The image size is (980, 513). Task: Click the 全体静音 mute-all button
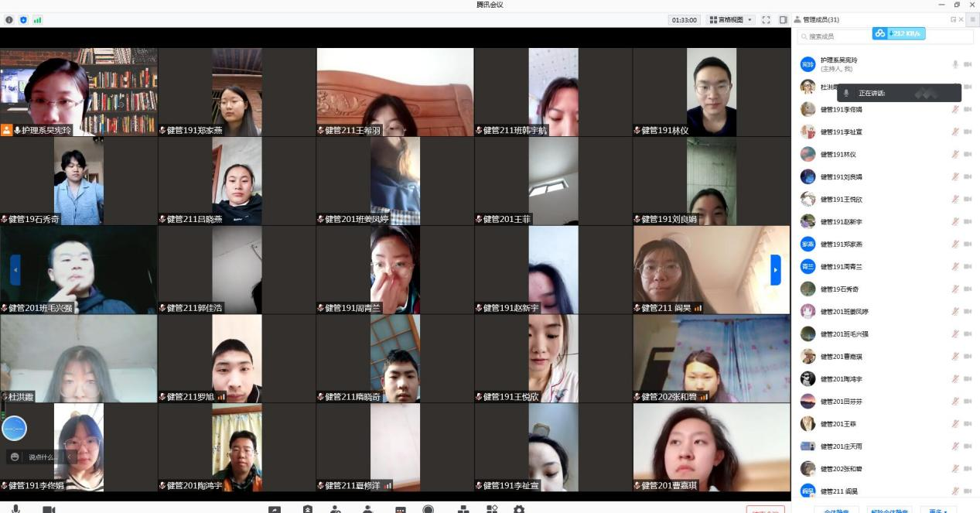(x=836, y=510)
